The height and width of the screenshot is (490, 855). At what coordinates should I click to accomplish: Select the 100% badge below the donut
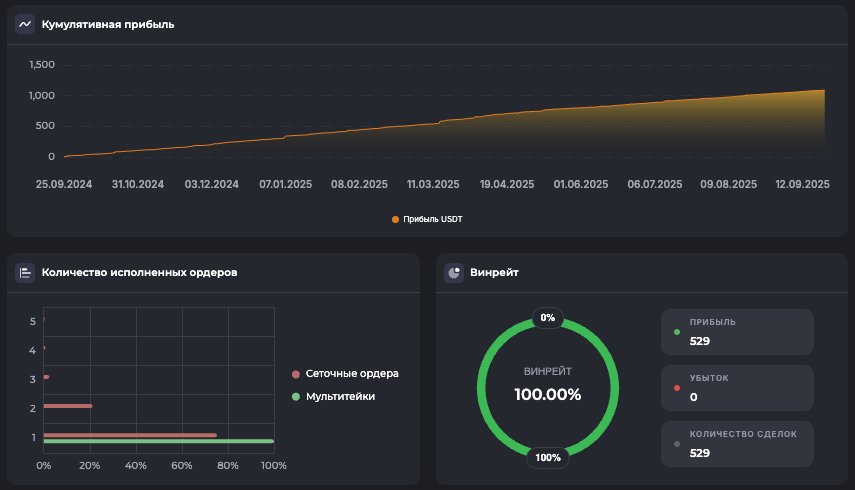pyautogui.click(x=547, y=457)
